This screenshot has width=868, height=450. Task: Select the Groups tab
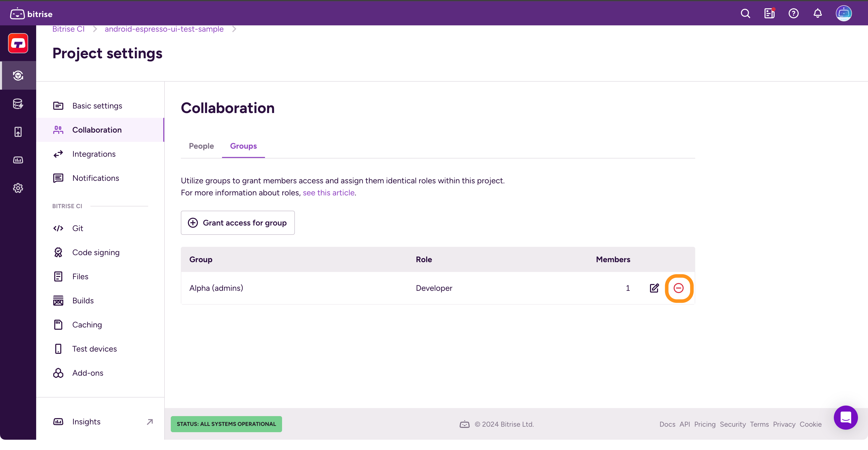point(243,146)
